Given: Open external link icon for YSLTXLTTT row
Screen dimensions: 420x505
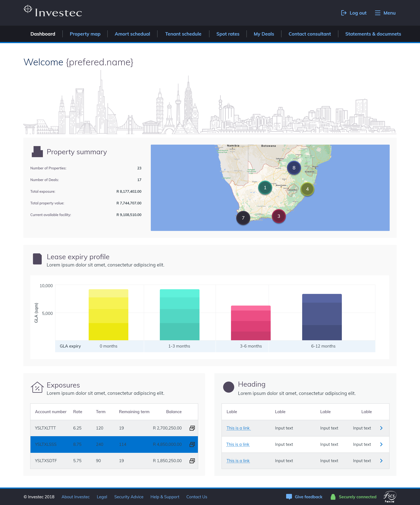Looking at the screenshot, I should coord(192,428).
